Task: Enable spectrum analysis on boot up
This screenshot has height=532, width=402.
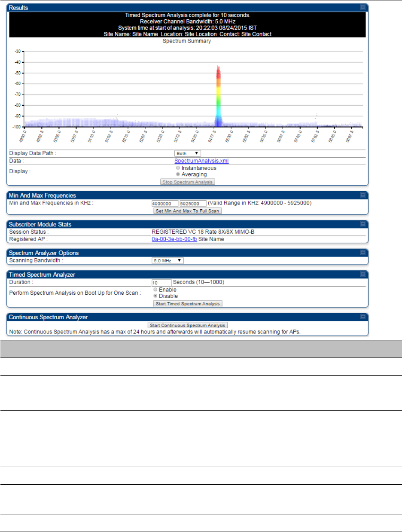Action: coord(156,290)
